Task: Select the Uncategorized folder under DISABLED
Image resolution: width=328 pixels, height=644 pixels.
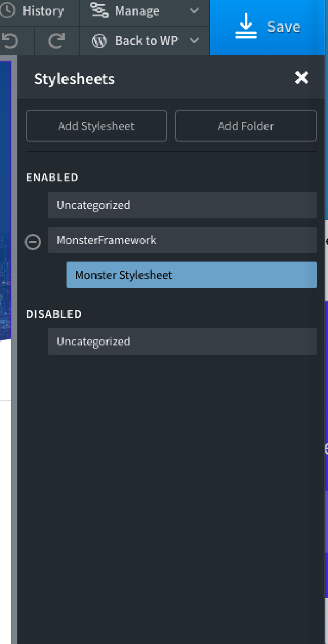Action: tap(182, 341)
